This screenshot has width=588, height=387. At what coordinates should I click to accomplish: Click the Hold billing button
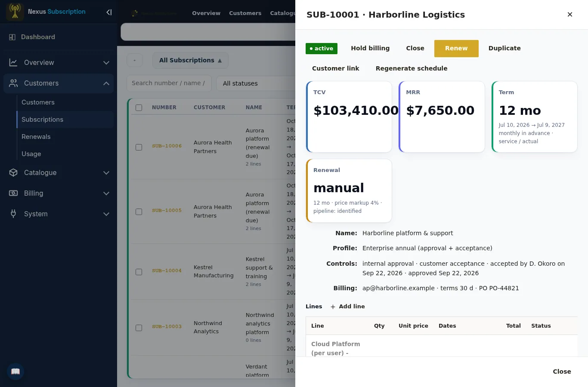[370, 49]
